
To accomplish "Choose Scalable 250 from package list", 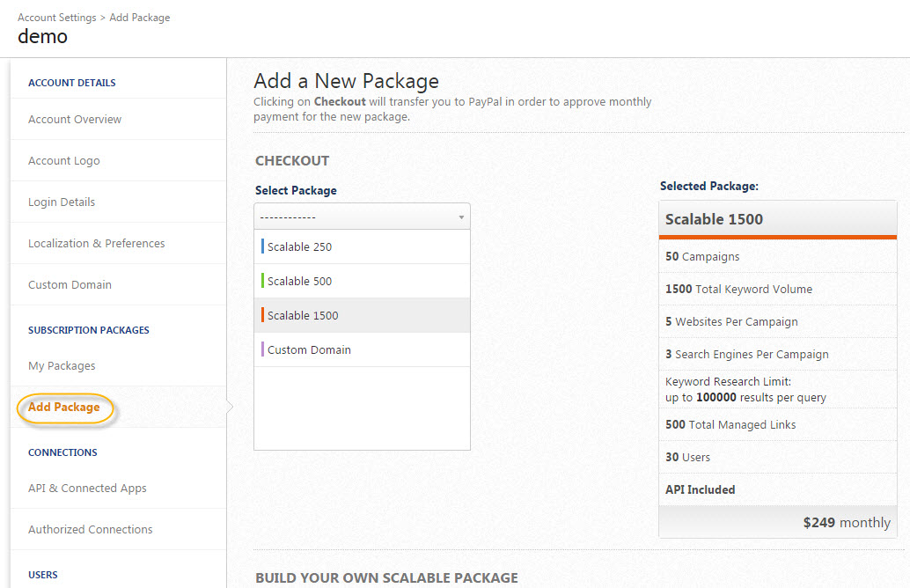I will pos(300,246).
